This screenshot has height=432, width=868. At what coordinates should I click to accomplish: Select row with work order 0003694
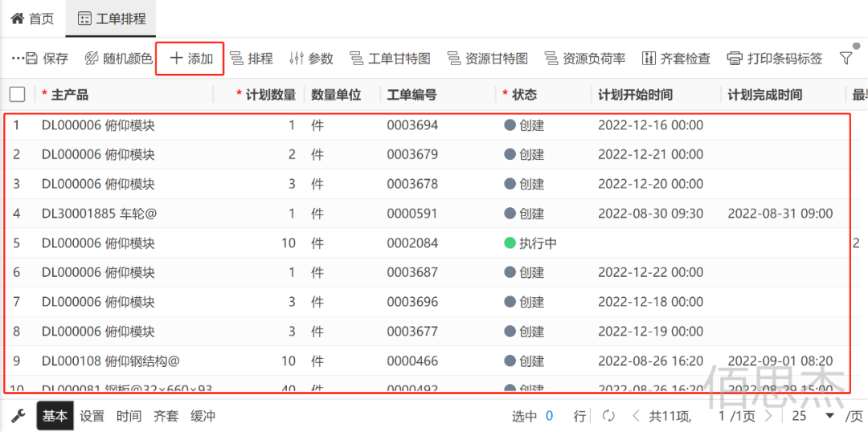pos(412,125)
